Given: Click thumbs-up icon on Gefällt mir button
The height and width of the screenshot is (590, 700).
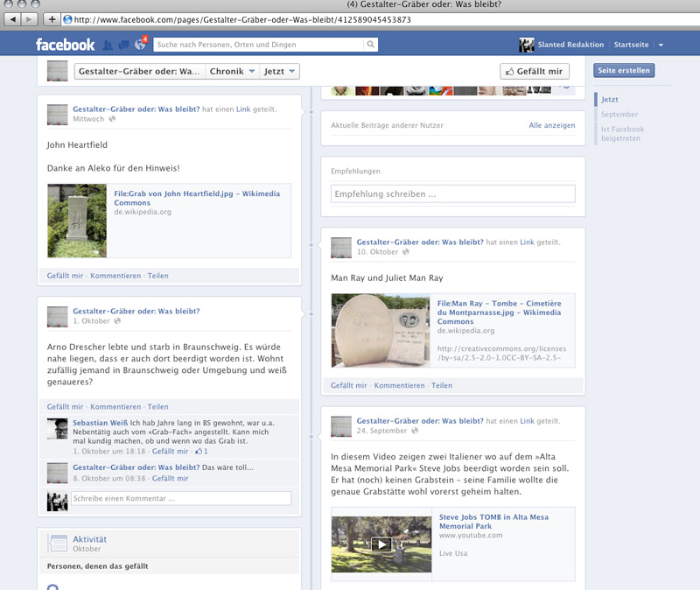Looking at the screenshot, I should coord(509,72).
